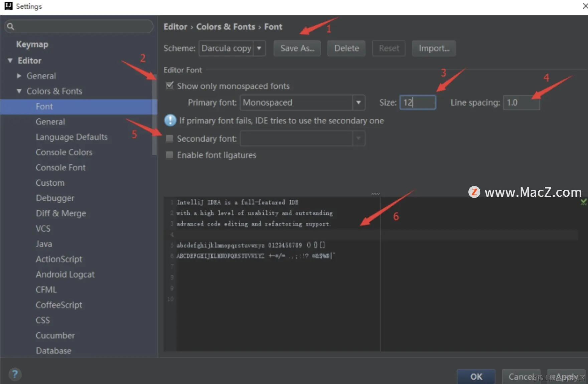Select CoffeeScript in the tree
588x384 pixels.
click(x=59, y=305)
